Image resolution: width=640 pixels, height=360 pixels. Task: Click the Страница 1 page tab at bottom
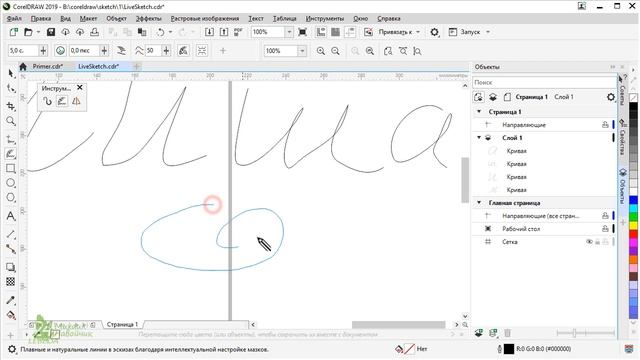coord(122,324)
